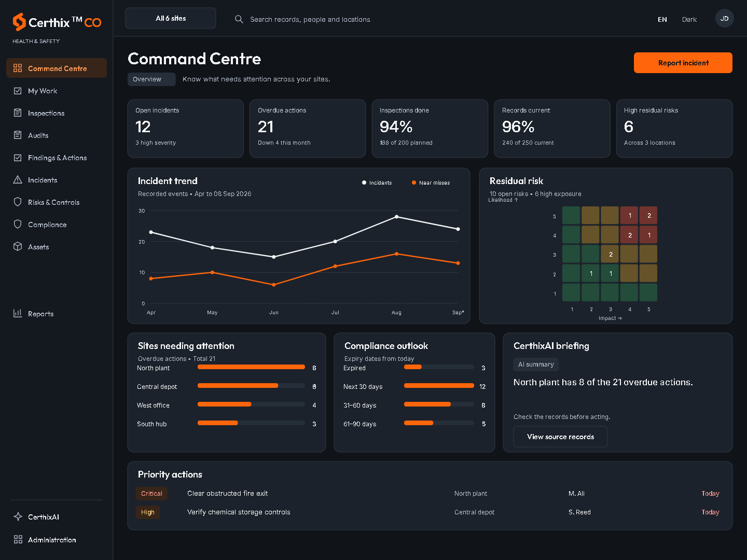Toggle the Near misses legend series
Viewport: 747px width, 560px height.
(x=431, y=183)
